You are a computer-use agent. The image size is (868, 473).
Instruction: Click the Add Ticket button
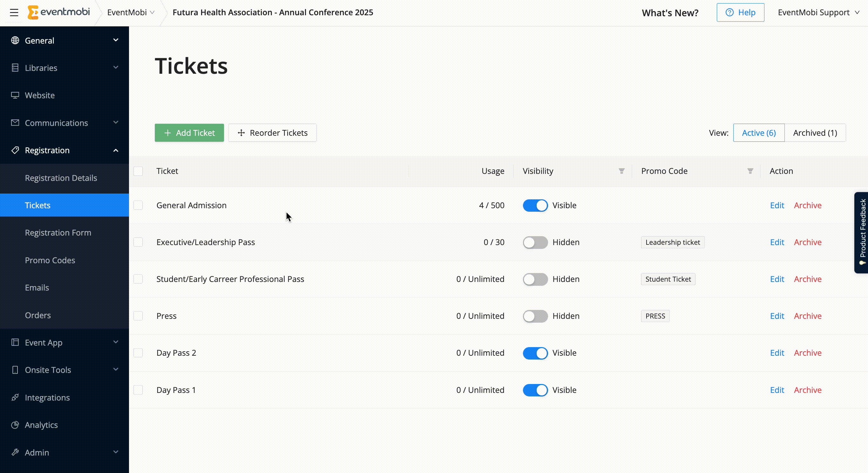(189, 133)
